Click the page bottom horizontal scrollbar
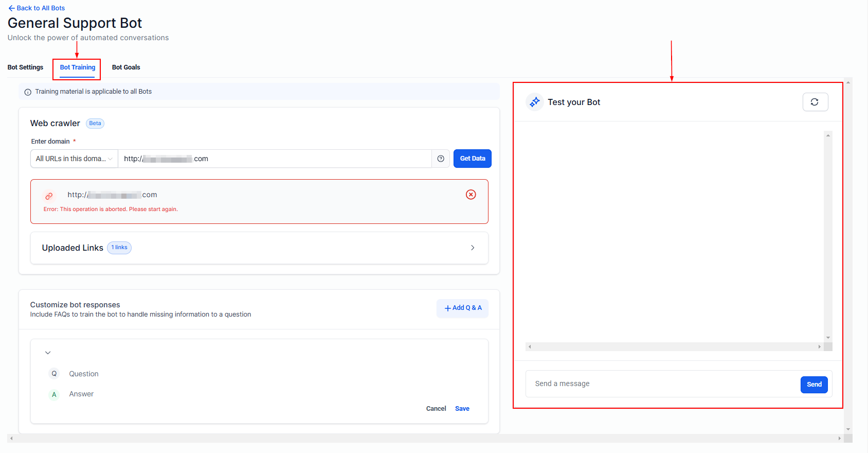This screenshot has width=868, height=453. click(425, 439)
